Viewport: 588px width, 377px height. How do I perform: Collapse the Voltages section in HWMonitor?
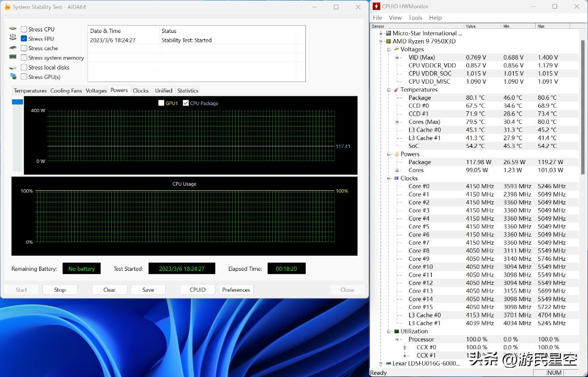[389, 49]
